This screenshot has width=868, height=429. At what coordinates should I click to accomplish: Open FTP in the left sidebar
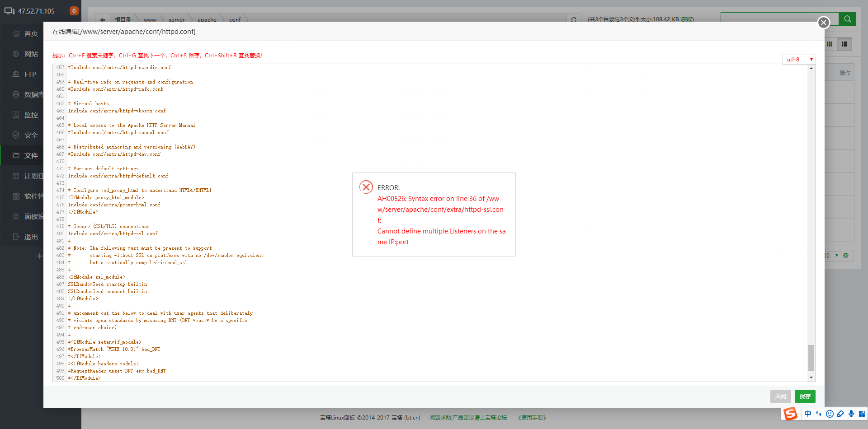30,74
